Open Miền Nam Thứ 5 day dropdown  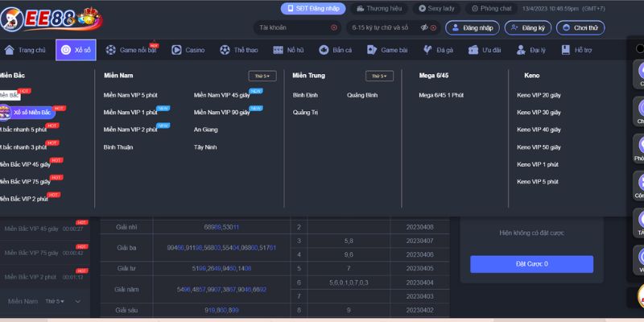coord(262,76)
